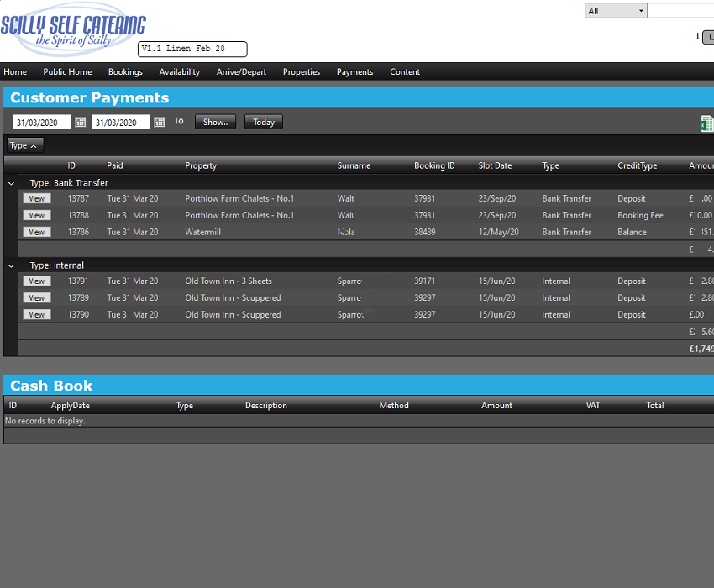This screenshot has width=714, height=588.
Task: Collapse the Internal type group
Action: pos(11,265)
